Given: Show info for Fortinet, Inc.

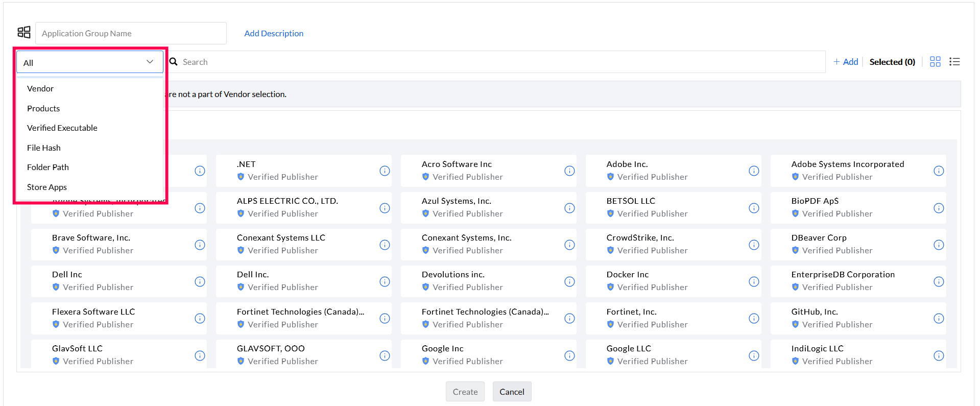Looking at the screenshot, I should (754, 318).
